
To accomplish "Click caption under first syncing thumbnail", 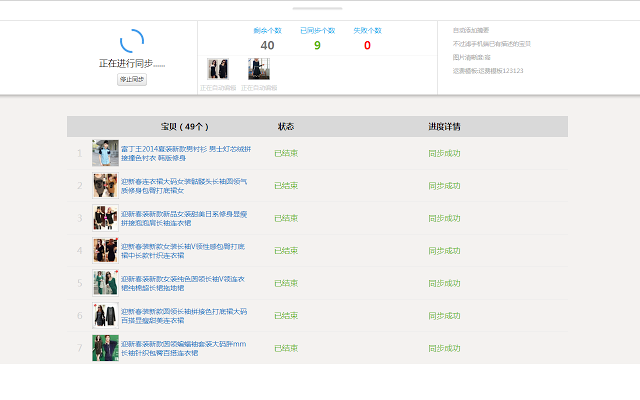I will 218,88.
